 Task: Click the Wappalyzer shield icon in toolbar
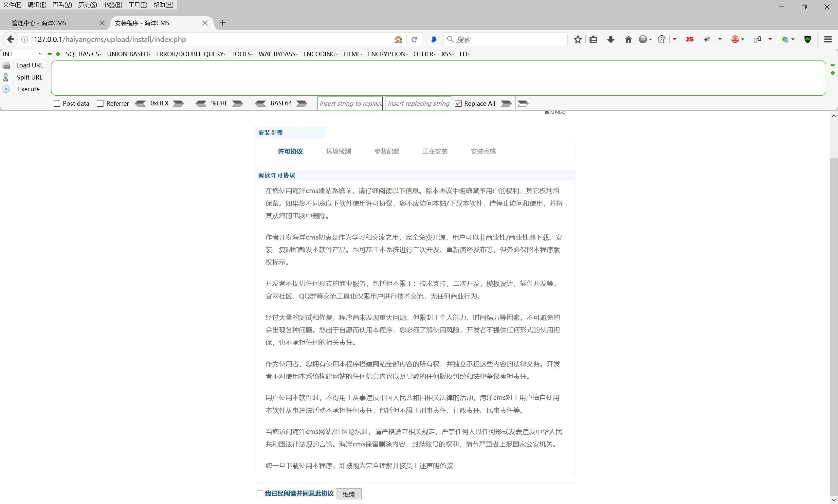(x=808, y=39)
